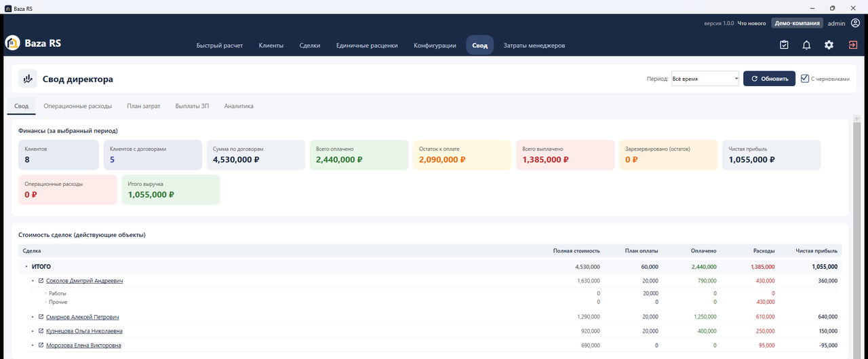Click the Клиентов card showing 8
This screenshot has width=868, height=359.
point(58,155)
